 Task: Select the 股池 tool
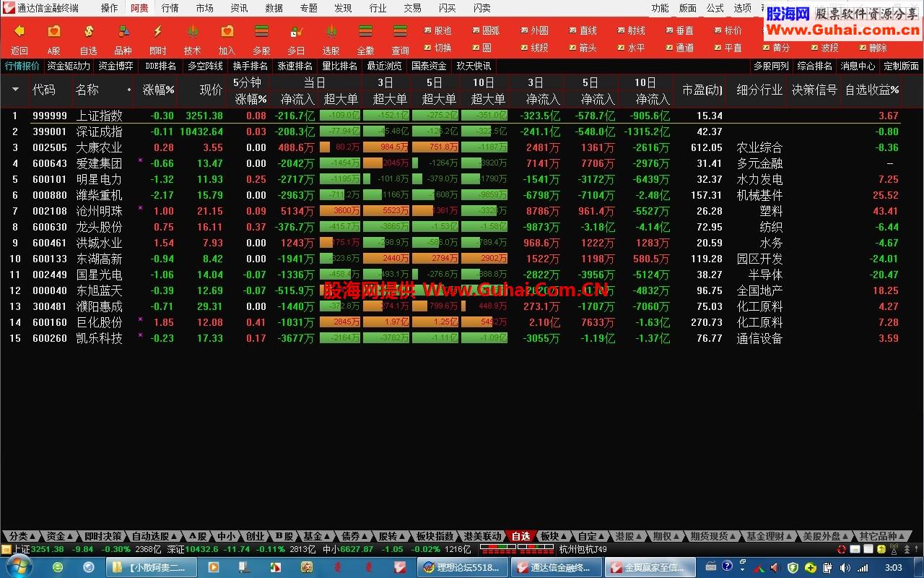437,30
